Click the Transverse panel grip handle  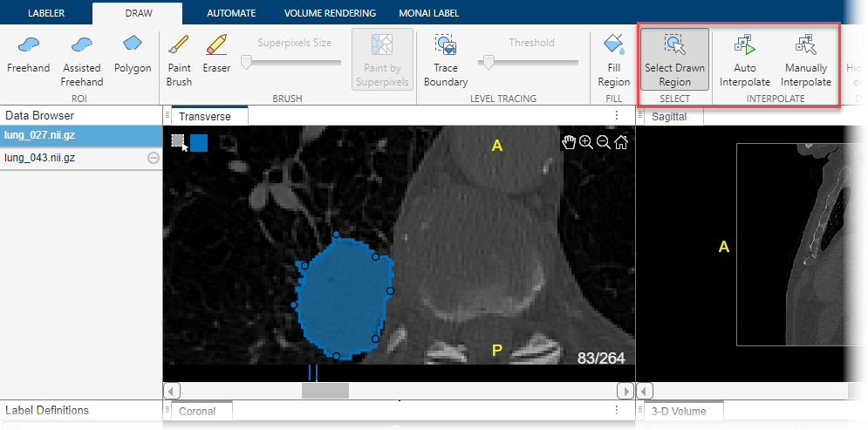click(167, 115)
